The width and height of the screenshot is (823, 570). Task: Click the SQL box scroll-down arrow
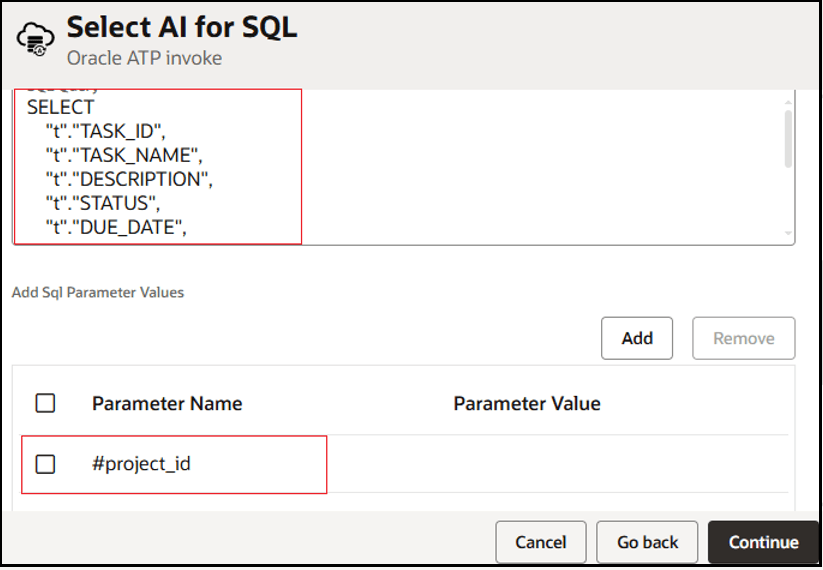coord(789,234)
